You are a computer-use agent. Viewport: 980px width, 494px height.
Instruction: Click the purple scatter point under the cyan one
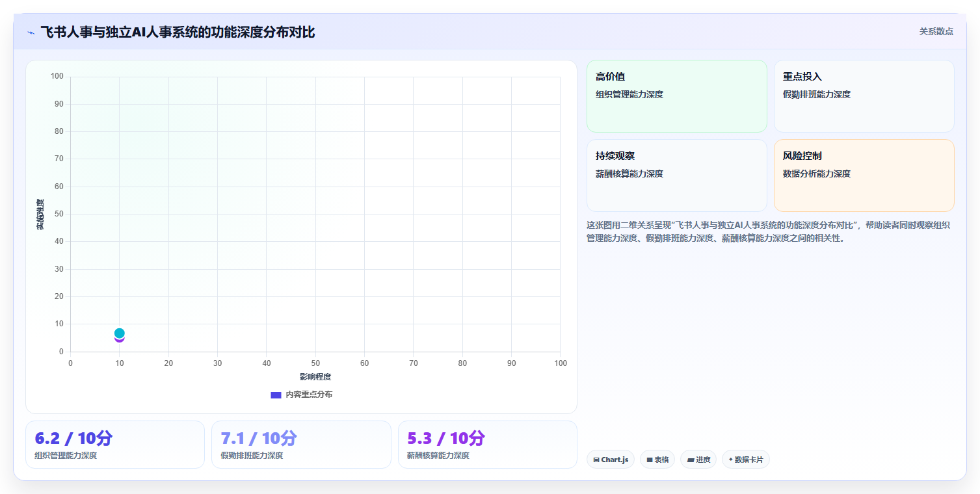tap(119, 339)
